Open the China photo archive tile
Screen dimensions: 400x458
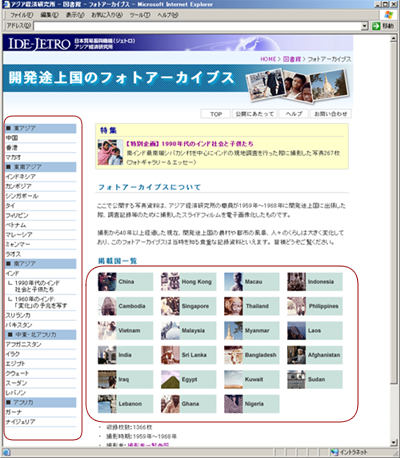tap(125, 282)
